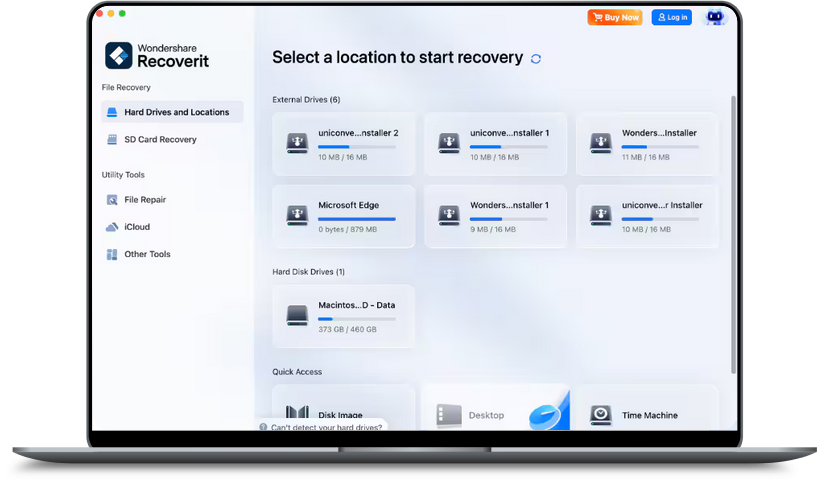Viewport: 817px width, 484px height.
Task: Click the SD Card Recovery card icon
Action: click(x=112, y=140)
